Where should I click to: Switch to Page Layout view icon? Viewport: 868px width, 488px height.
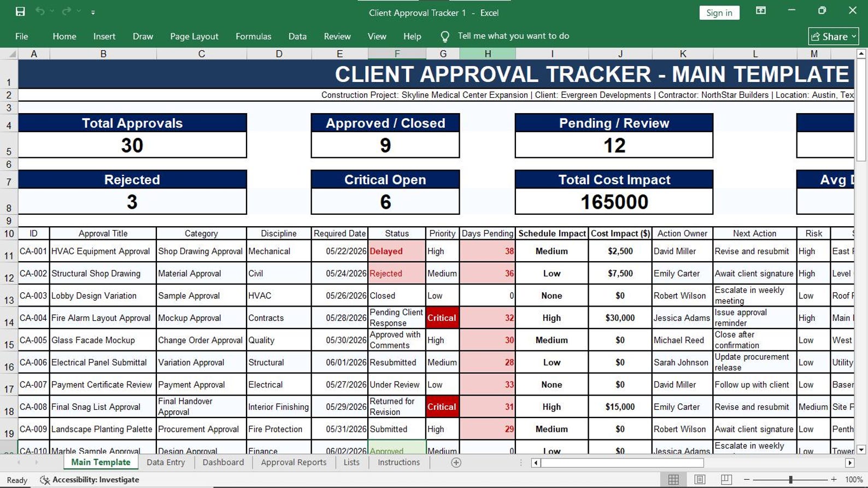700,480
